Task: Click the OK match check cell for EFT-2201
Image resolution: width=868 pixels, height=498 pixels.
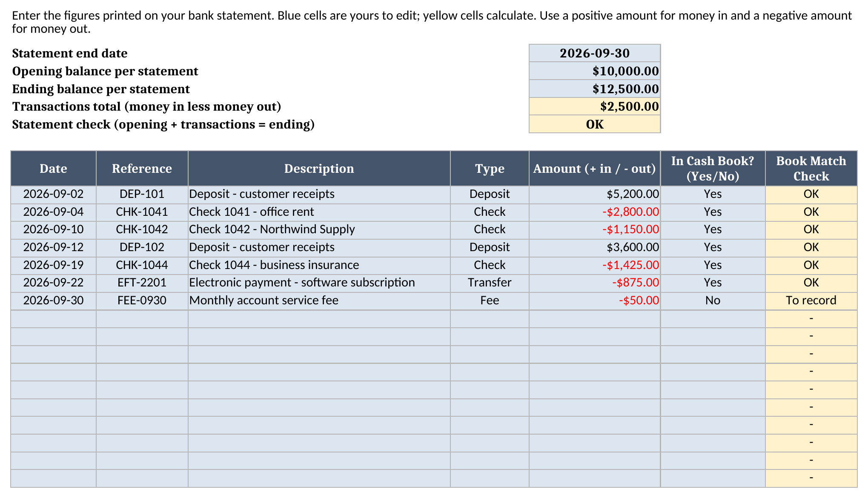Action: (811, 283)
